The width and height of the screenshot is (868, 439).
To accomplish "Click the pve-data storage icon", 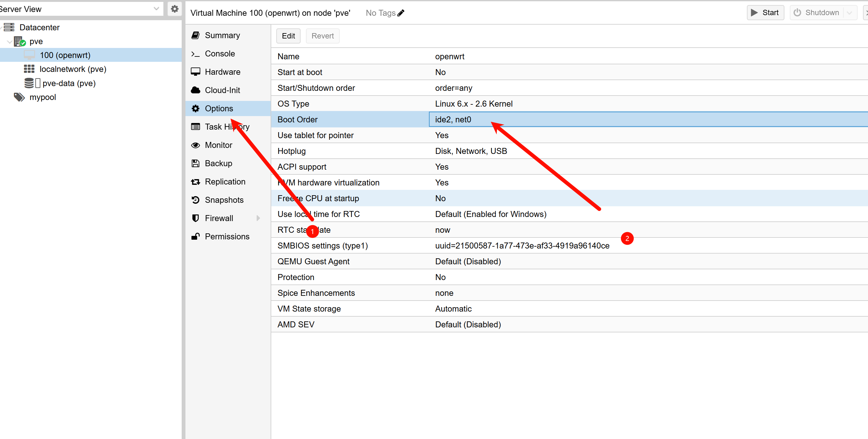I will pos(29,83).
